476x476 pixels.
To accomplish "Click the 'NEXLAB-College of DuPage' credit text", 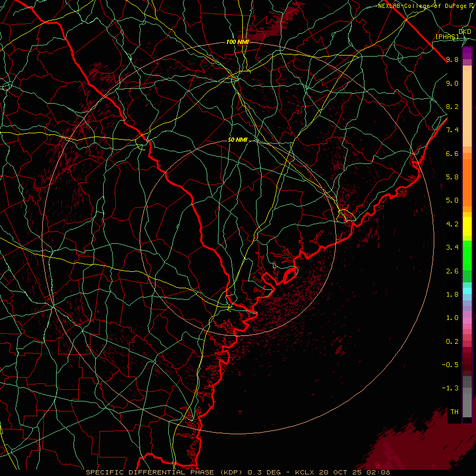I will pos(423,6).
